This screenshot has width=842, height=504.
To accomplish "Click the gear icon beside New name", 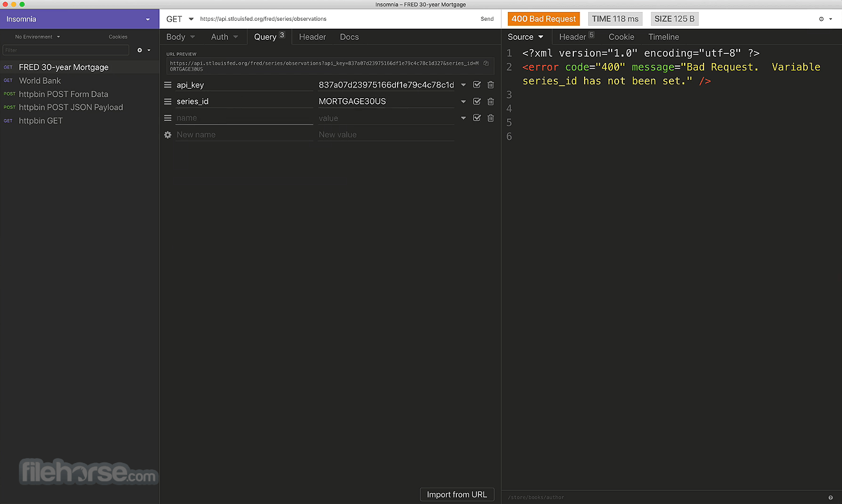I will pyautogui.click(x=167, y=135).
